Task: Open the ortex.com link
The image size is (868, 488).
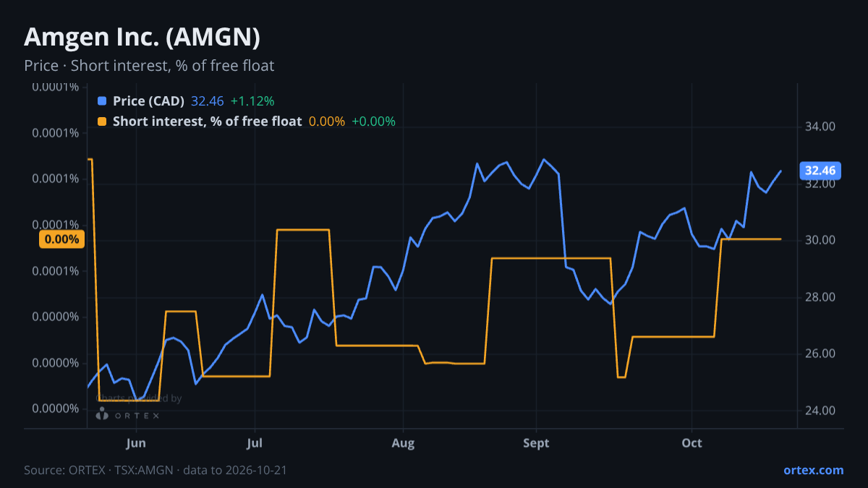Action: click(x=813, y=470)
